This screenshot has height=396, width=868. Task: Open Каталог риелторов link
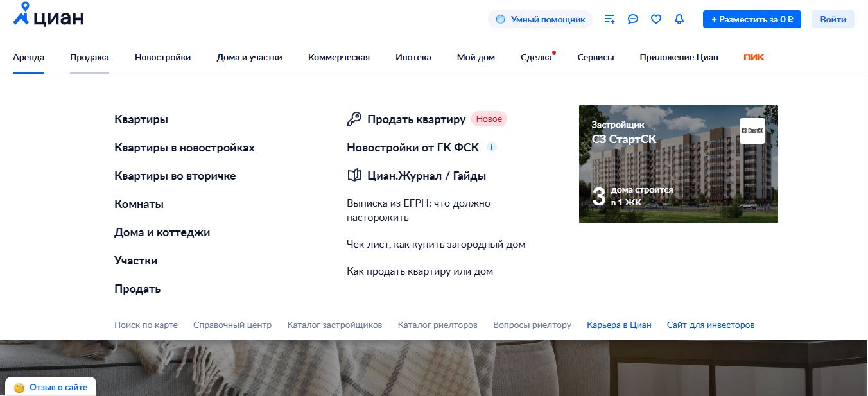tap(438, 325)
